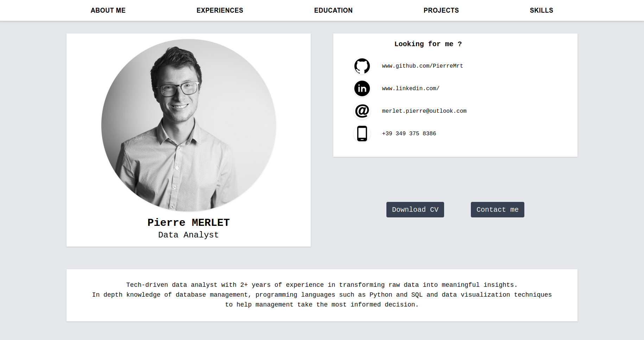
Task: Click the introduction text paragraph
Action: 322,295
